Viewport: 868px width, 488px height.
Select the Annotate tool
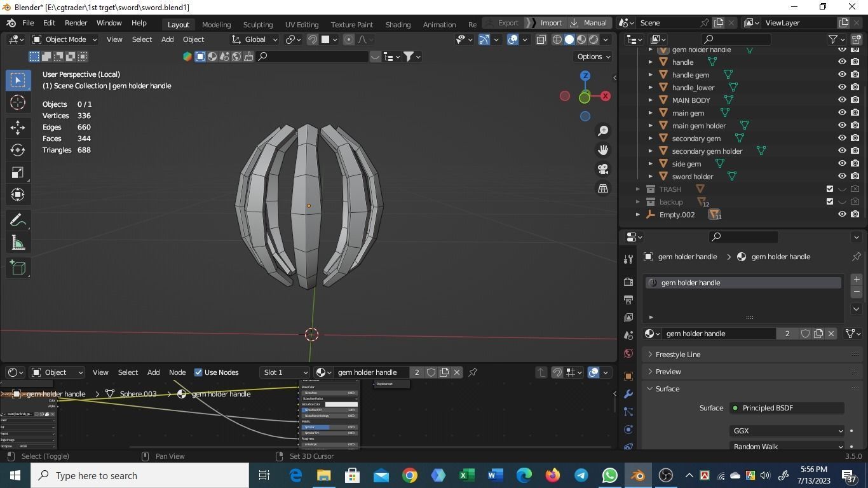coord(18,220)
